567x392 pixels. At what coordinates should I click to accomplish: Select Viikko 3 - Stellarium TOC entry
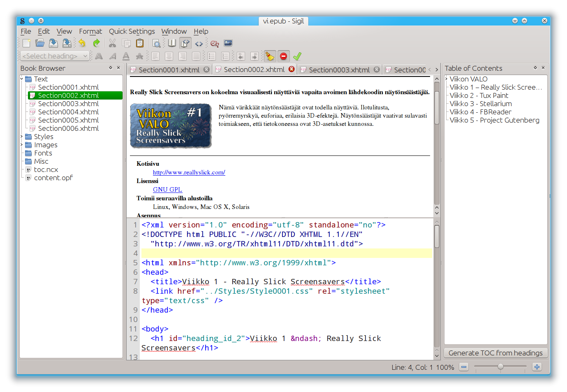point(481,103)
